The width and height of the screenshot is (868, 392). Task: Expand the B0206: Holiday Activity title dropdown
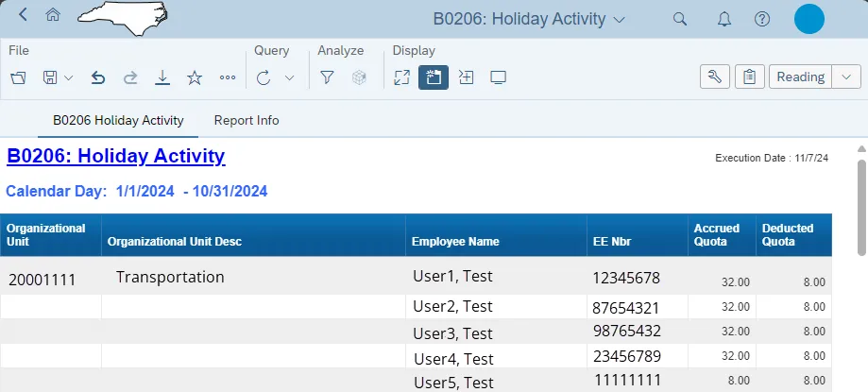point(620,19)
